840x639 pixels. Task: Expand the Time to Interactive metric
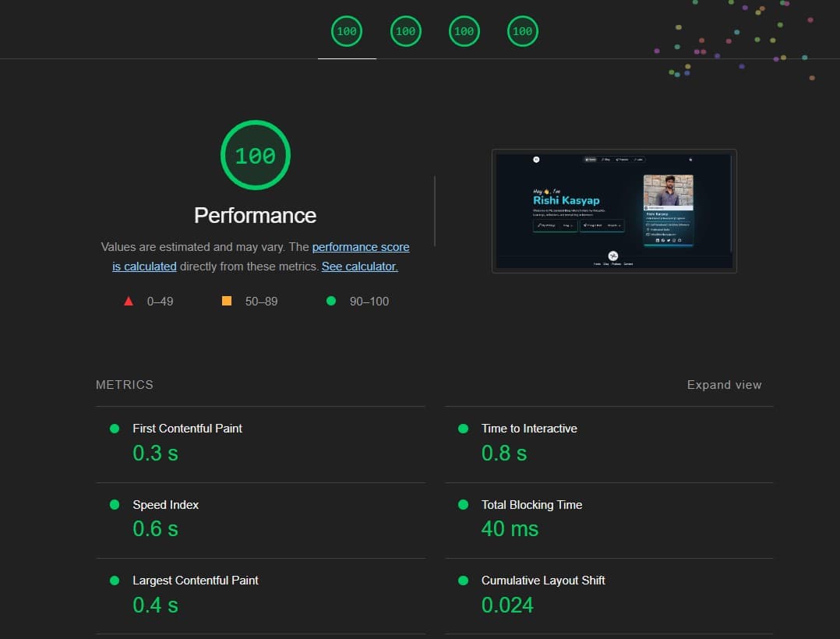coord(529,429)
